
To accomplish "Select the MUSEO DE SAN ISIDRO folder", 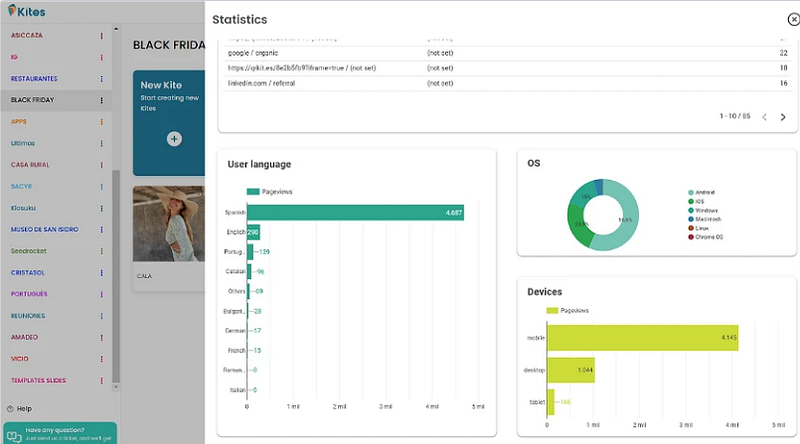I will [44, 230].
